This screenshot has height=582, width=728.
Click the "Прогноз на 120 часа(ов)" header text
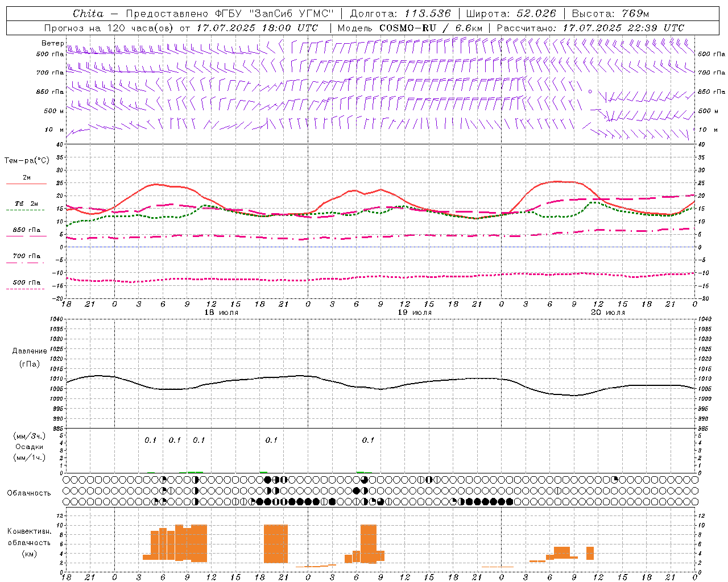coord(109,28)
